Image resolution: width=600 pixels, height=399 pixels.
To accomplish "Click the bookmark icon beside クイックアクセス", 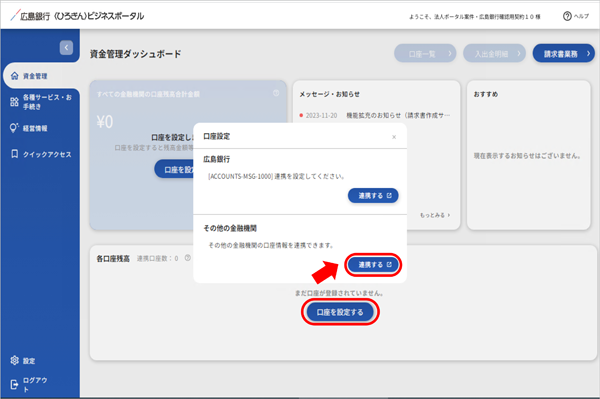I will [15, 154].
